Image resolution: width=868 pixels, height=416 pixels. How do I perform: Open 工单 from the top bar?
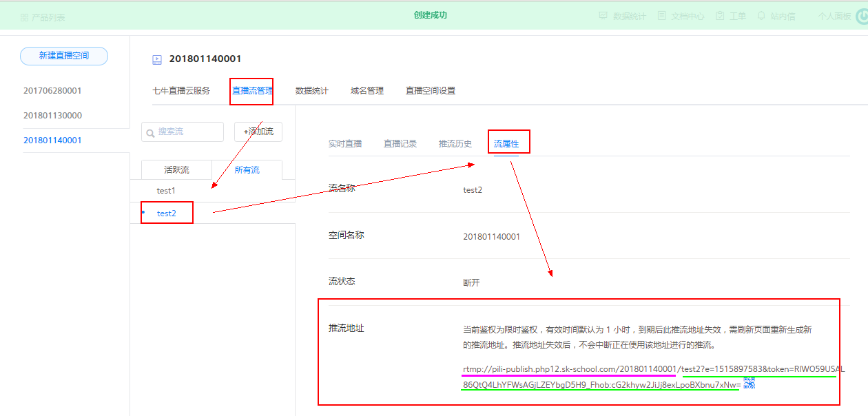tap(730, 16)
